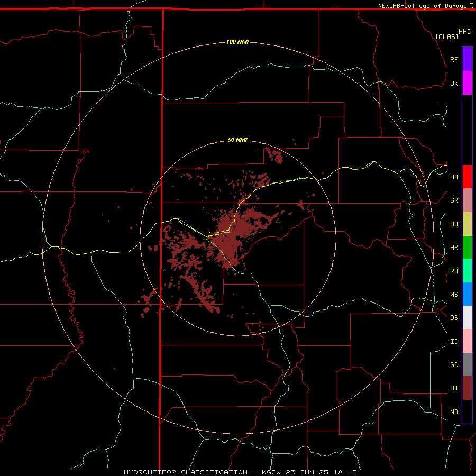
Task: Click the HA legend label
Action: tap(454, 177)
